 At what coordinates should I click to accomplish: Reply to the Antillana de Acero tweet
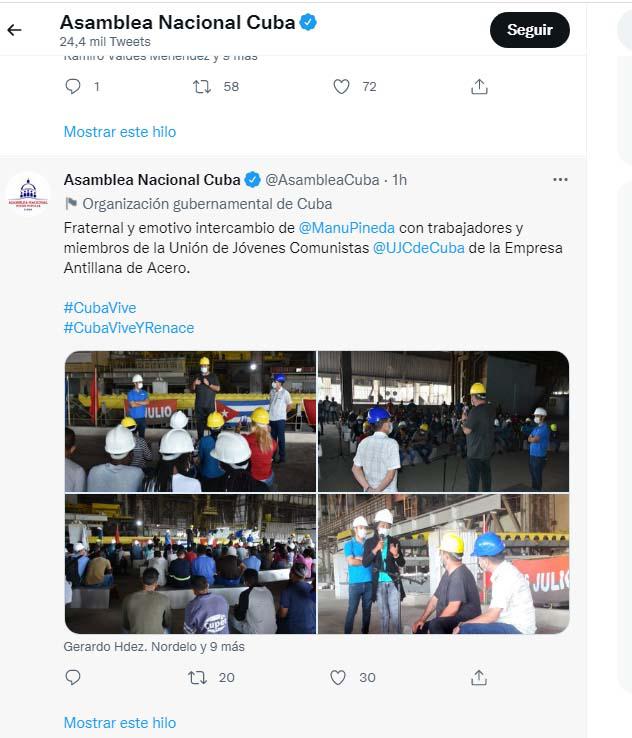(73, 677)
